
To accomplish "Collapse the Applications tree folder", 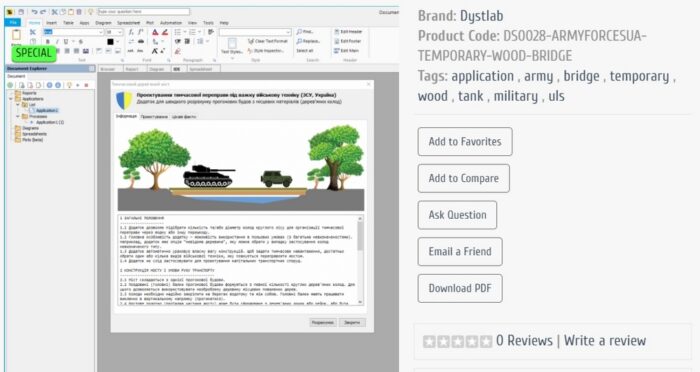I will click(11, 99).
